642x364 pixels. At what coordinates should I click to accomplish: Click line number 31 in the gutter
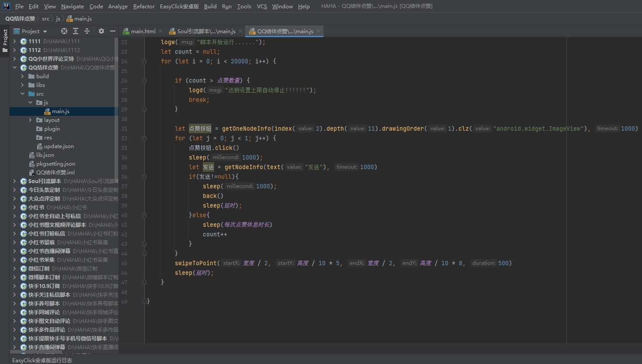pyautogui.click(x=124, y=128)
